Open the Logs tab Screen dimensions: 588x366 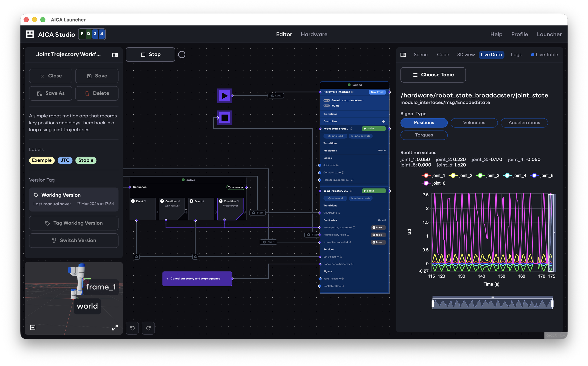(x=516, y=55)
